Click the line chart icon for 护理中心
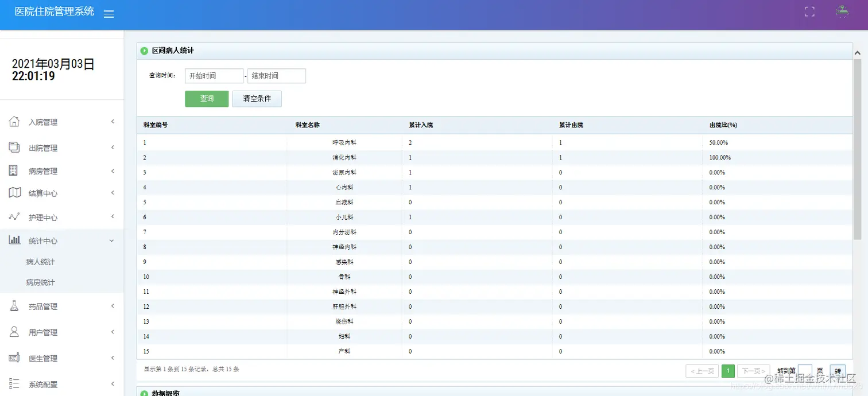 (x=14, y=216)
